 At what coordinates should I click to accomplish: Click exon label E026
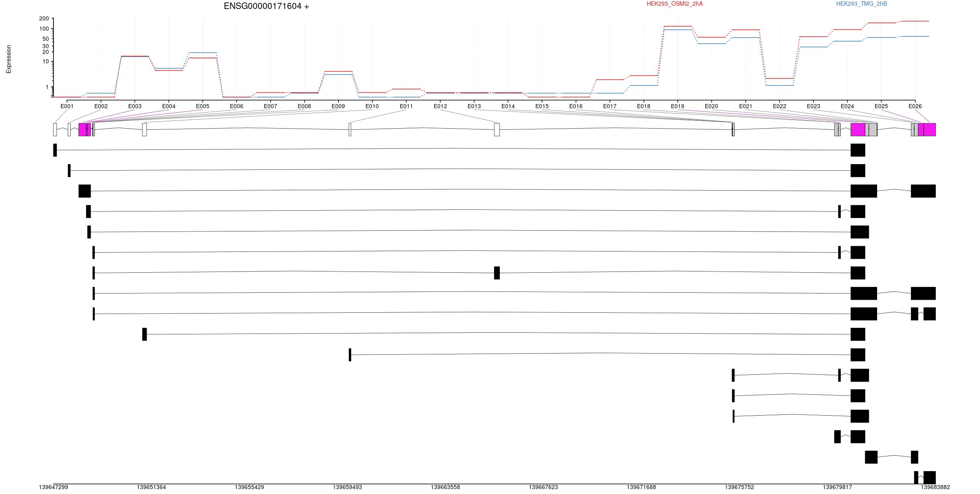915,106
